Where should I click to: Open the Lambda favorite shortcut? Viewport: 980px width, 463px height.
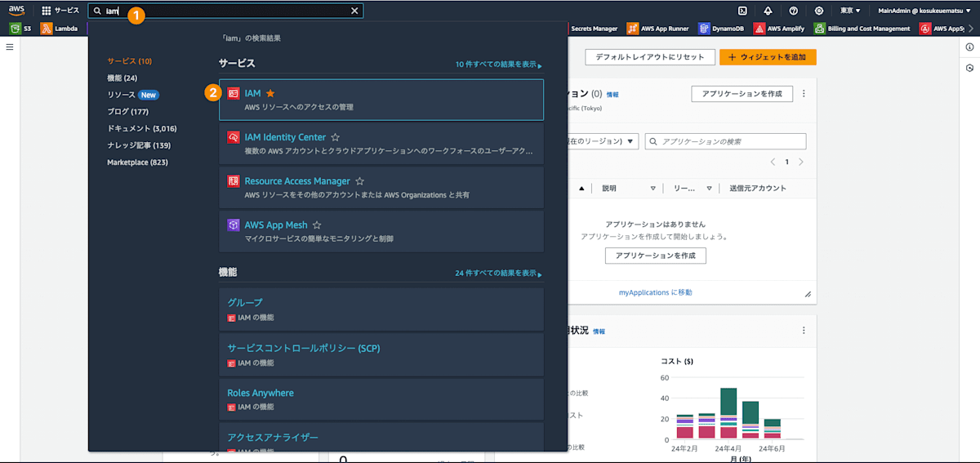(60, 29)
